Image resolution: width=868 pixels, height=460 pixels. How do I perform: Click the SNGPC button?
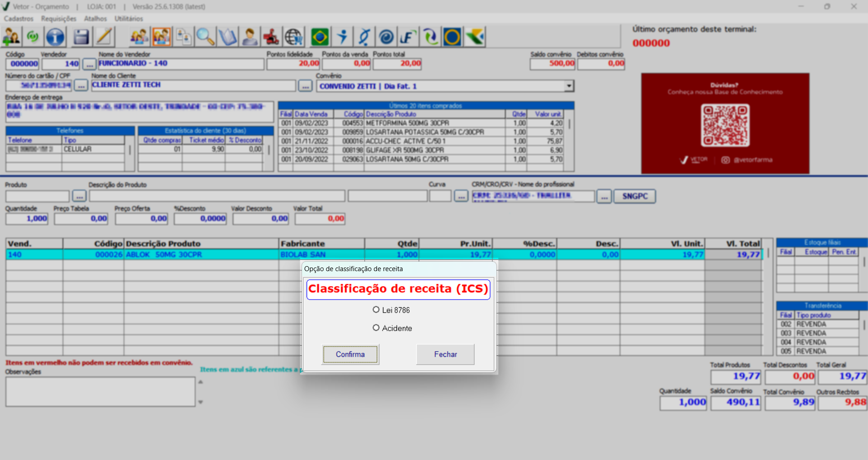tap(635, 196)
